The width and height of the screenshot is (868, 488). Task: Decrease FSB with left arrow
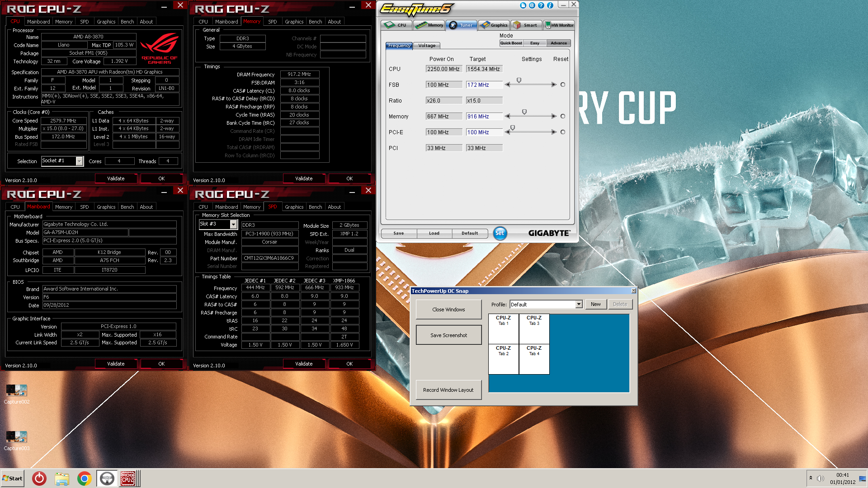(507, 84)
